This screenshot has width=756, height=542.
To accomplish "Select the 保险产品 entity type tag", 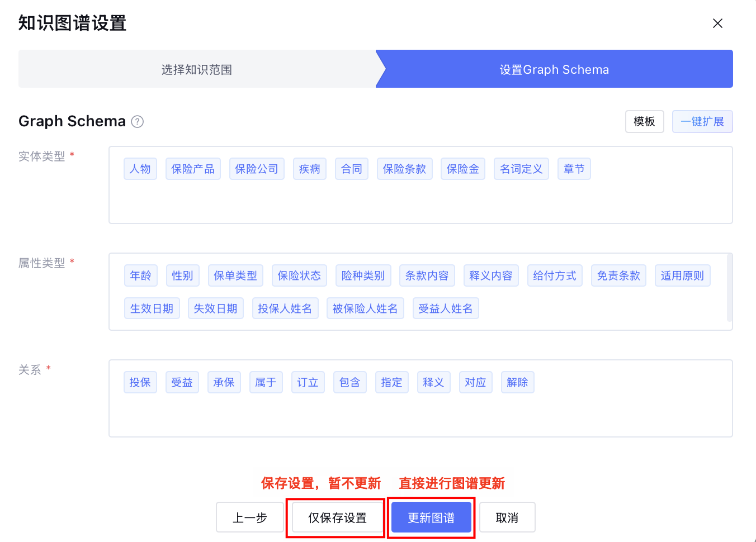I will [x=193, y=169].
